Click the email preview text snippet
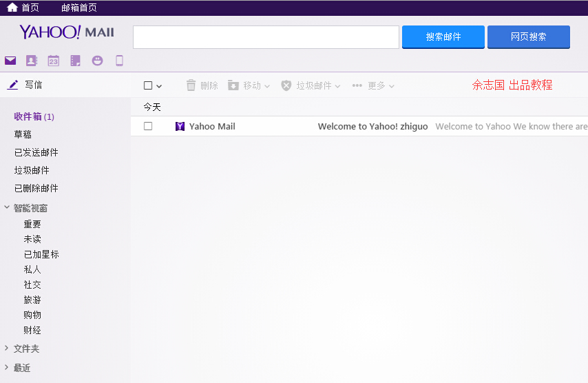Viewport: 588px width, 383px height. (x=512, y=127)
